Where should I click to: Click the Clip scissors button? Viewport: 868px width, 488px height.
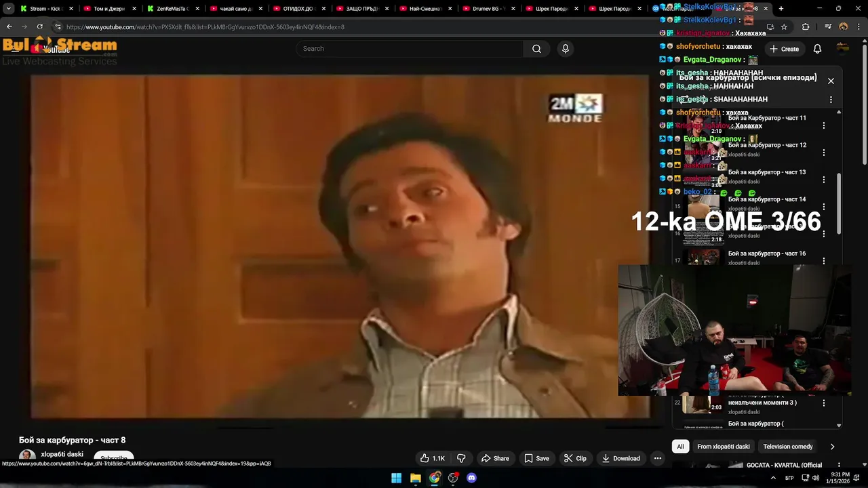tap(575, 458)
